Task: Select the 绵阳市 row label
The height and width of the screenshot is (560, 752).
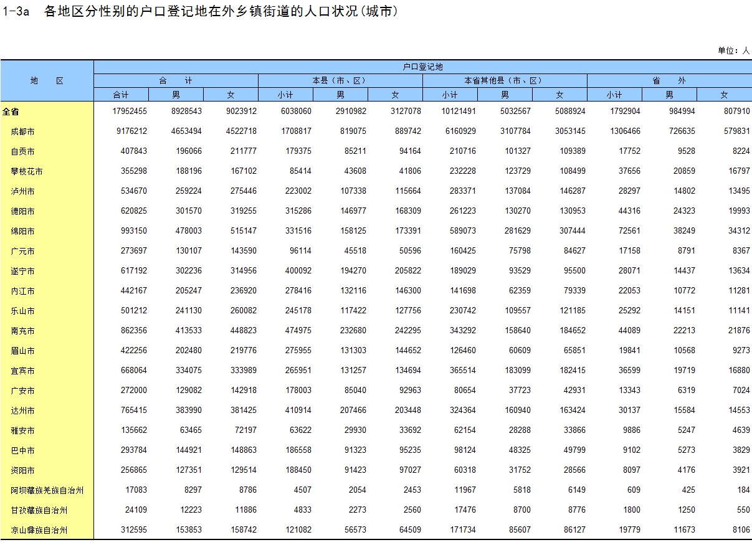Action: (22, 232)
